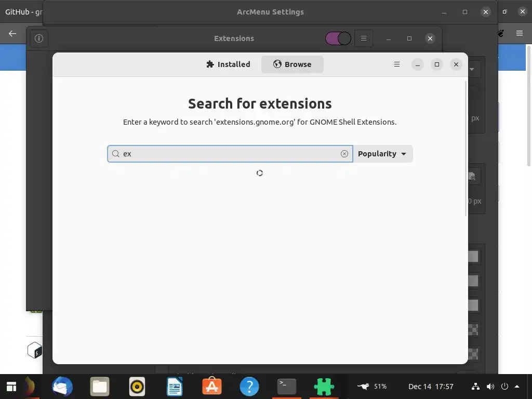This screenshot has height=399, width=532.
Task: Open Ubuntu Software from taskbar
Action: (x=212, y=387)
